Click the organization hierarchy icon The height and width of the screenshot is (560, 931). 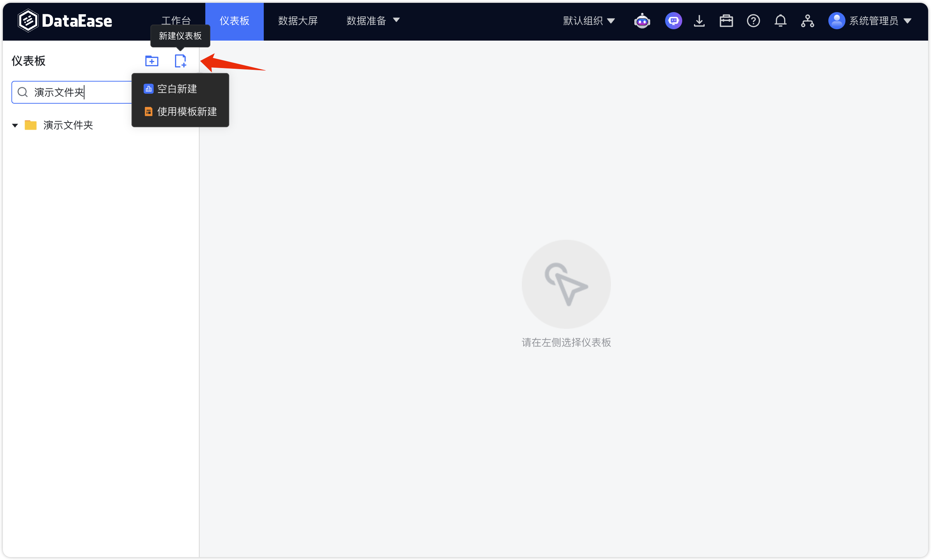click(x=807, y=21)
